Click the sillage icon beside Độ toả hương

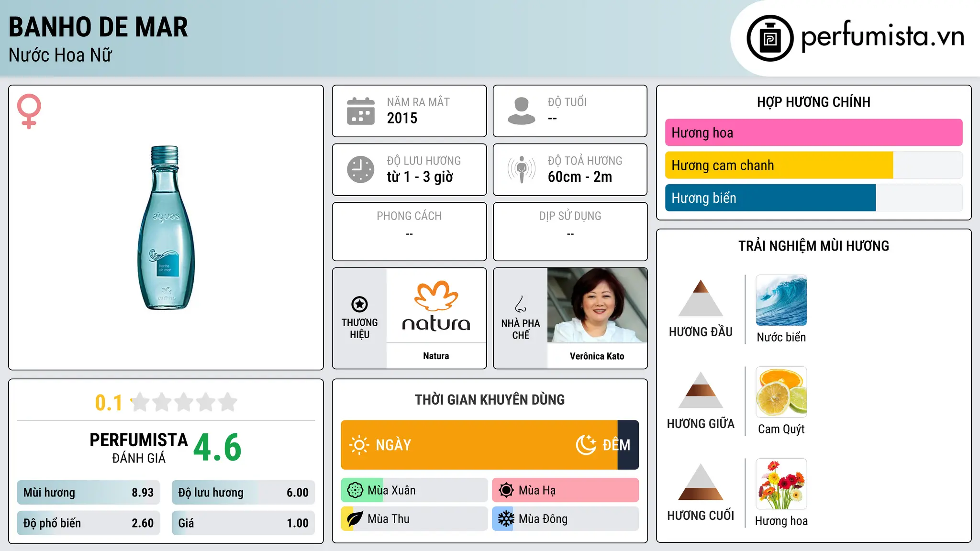(521, 169)
